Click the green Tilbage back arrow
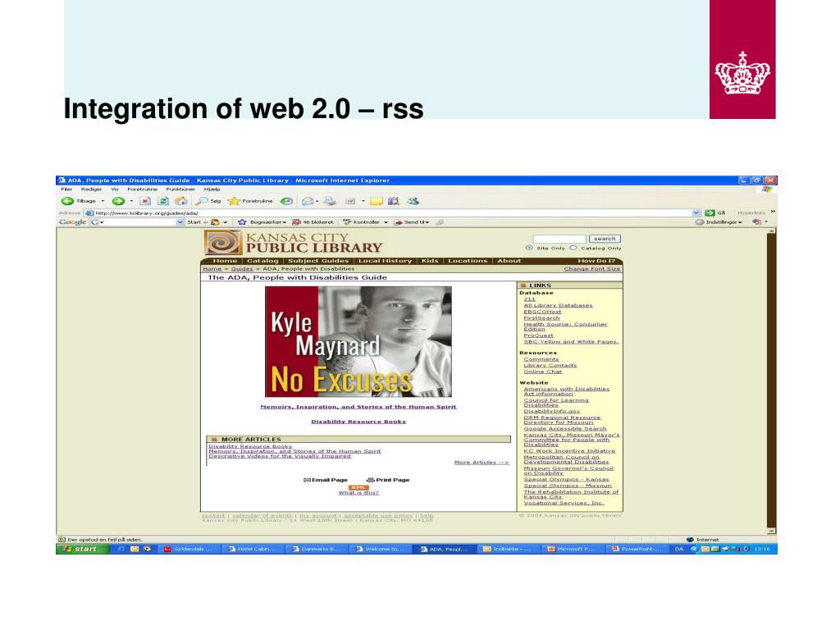Viewport: 840px width, 630px height. point(67,202)
